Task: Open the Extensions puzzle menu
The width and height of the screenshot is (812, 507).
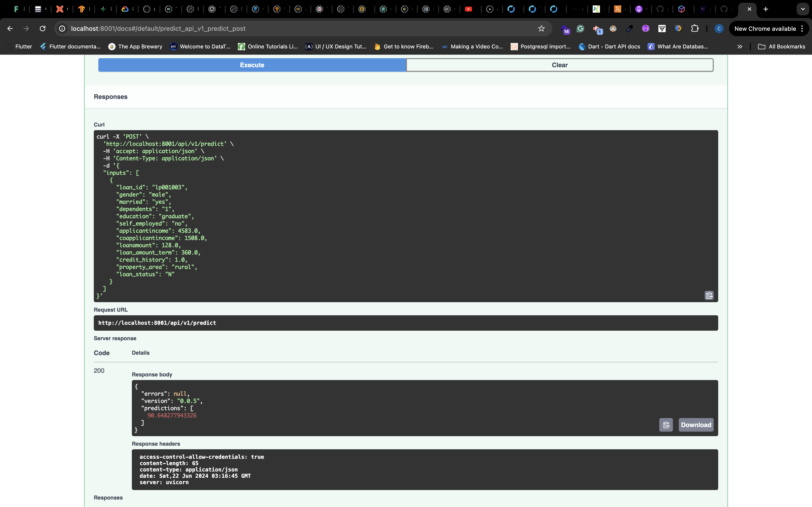Action: [x=695, y=29]
